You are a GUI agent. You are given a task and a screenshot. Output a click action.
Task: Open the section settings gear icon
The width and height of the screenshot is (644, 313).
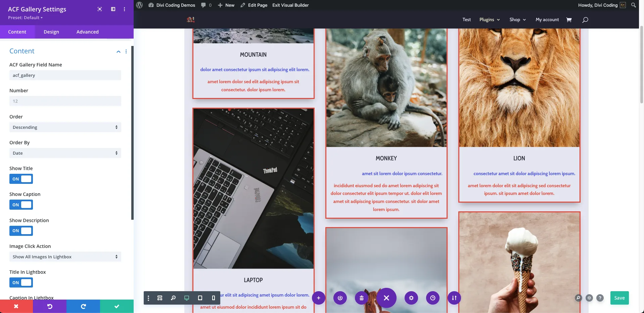click(411, 298)
